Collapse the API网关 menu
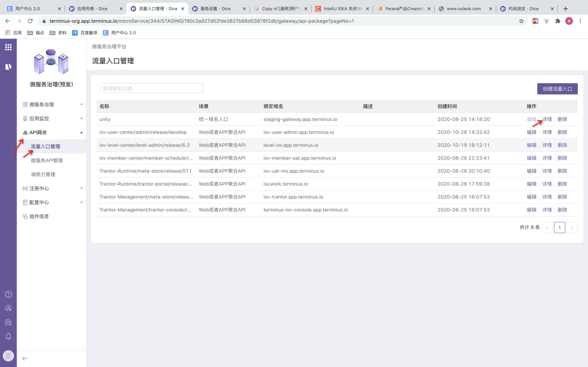Screen dimensions: 588x367 click(52, 132)
